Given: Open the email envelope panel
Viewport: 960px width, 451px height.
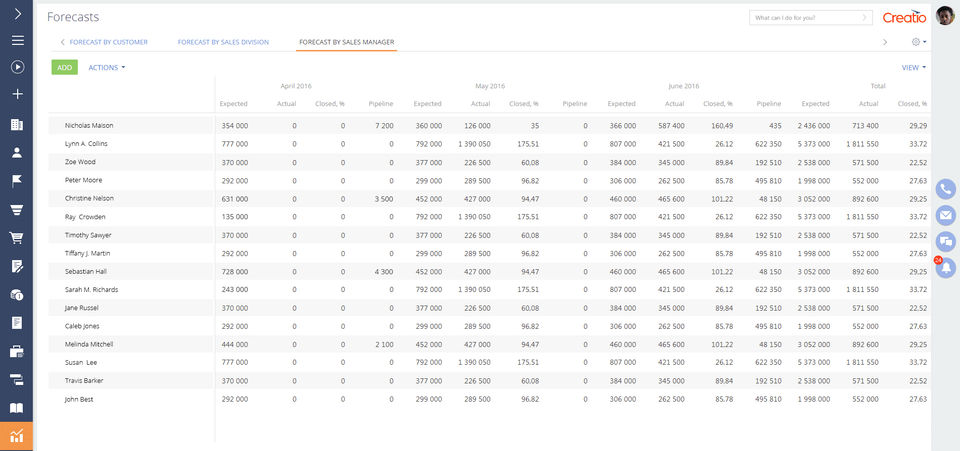Looking at the screenshot, I should (x=945, y=215).
